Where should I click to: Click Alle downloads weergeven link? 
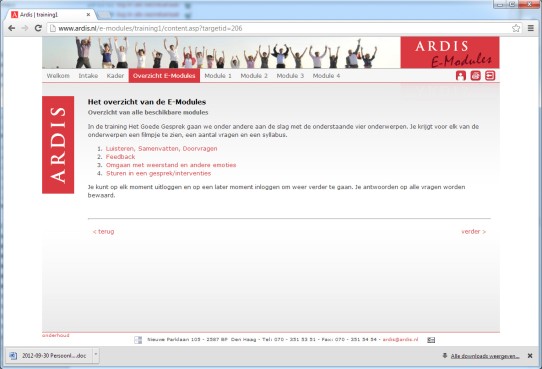click(485, 356)
